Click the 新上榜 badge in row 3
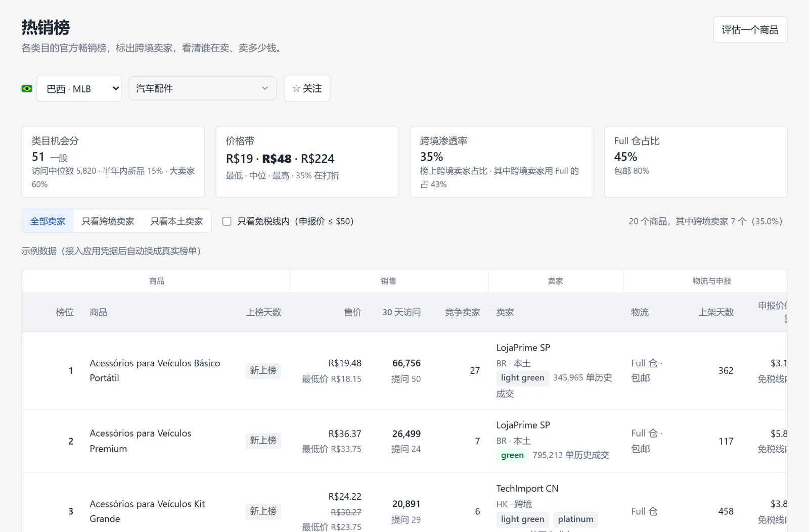The image size is (809, 532). click(263, 511)
